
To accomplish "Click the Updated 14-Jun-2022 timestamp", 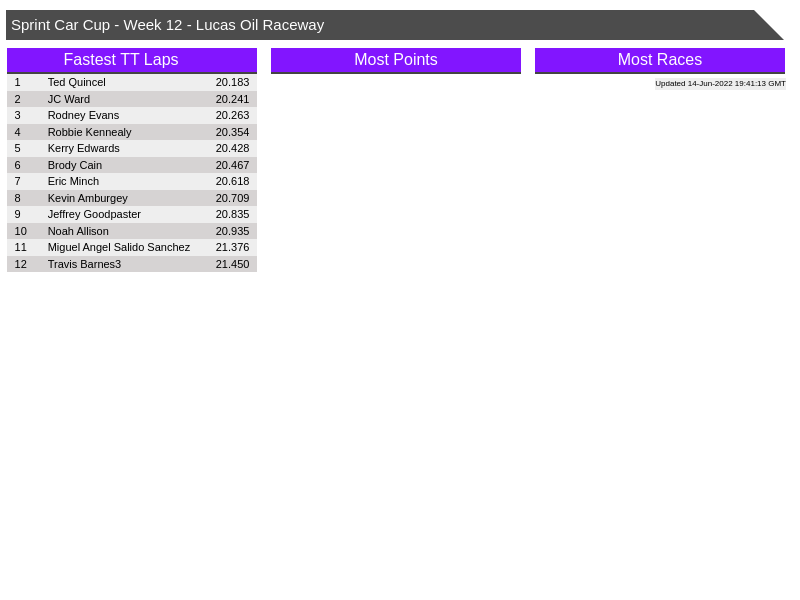I will [720, 84].
